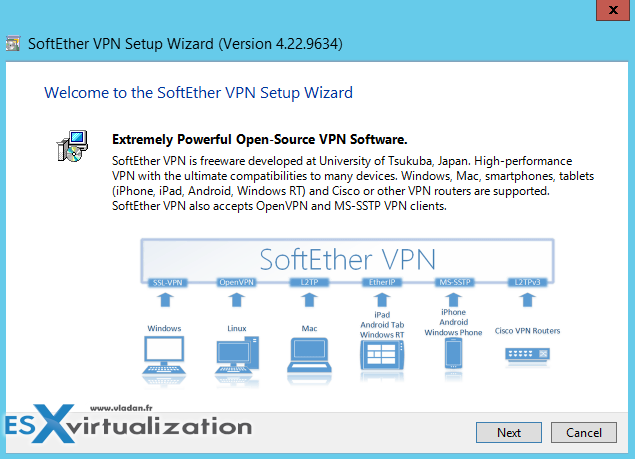
Task: Click the 'Welcome to the SoftEther VPN Setup Wizard' heading
Action: [198, 93]
